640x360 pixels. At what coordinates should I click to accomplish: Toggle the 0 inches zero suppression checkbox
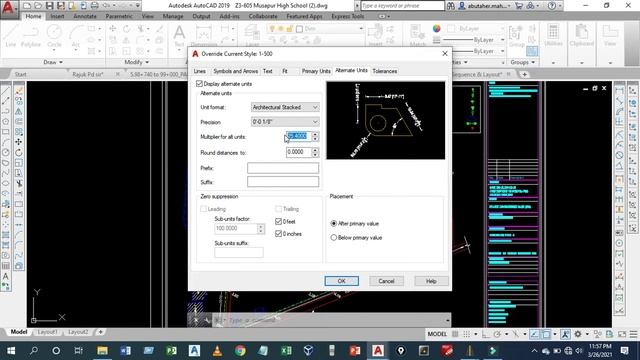point(278,233)
